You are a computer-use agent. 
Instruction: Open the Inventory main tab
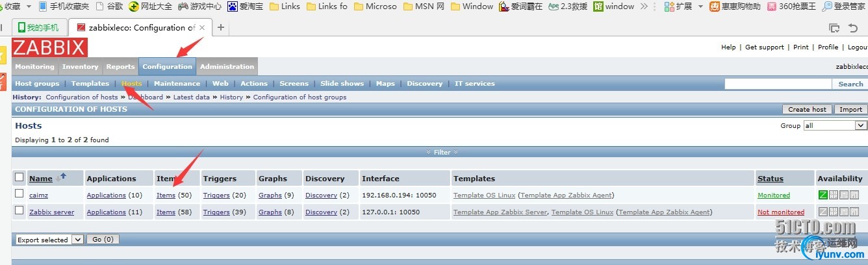[80, 66]
